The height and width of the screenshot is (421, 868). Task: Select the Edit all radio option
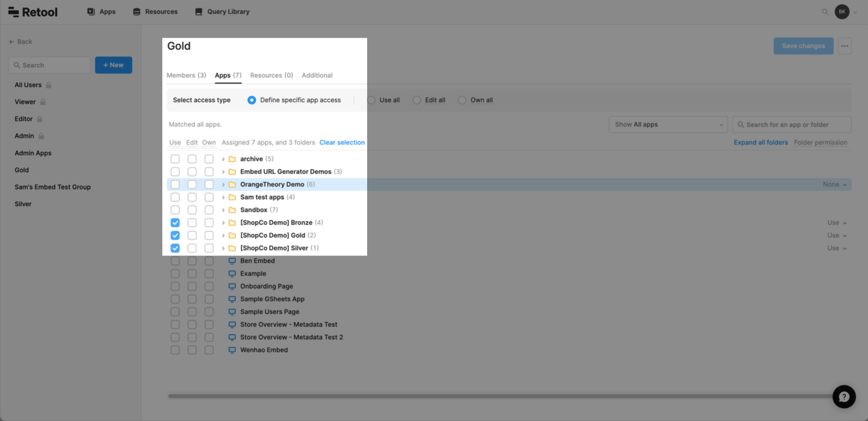pos(416,100)
